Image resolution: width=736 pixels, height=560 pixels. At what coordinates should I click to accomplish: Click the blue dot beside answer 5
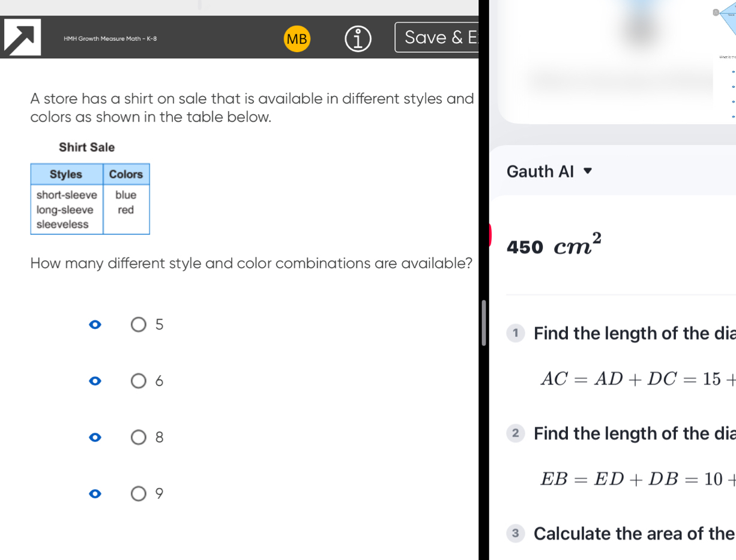(x=94, y=325)
